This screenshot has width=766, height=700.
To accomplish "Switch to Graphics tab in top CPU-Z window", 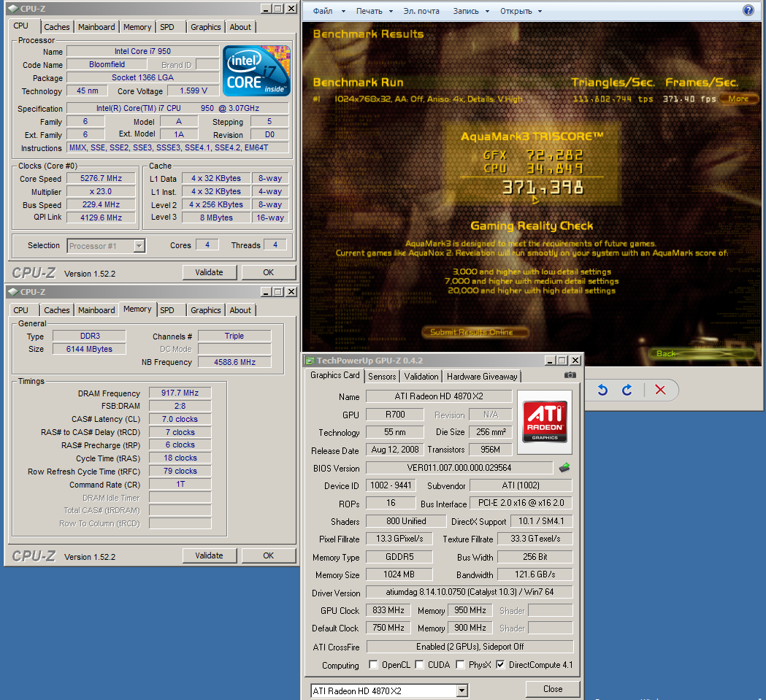I will (206, 27).
